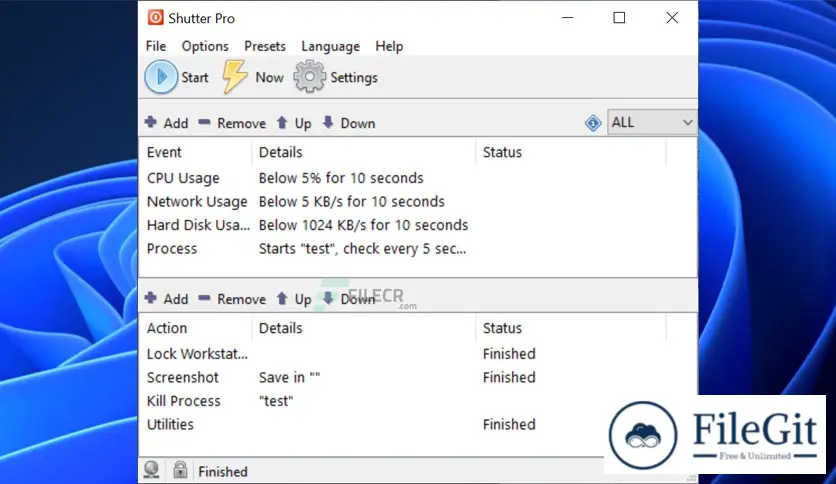Open Settings via the gear icon

click(x=309, y=77)
